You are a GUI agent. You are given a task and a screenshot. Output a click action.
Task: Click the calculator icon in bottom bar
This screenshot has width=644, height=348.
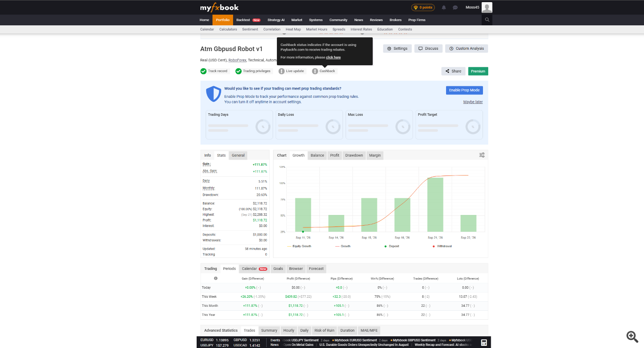tap(484, 342)
